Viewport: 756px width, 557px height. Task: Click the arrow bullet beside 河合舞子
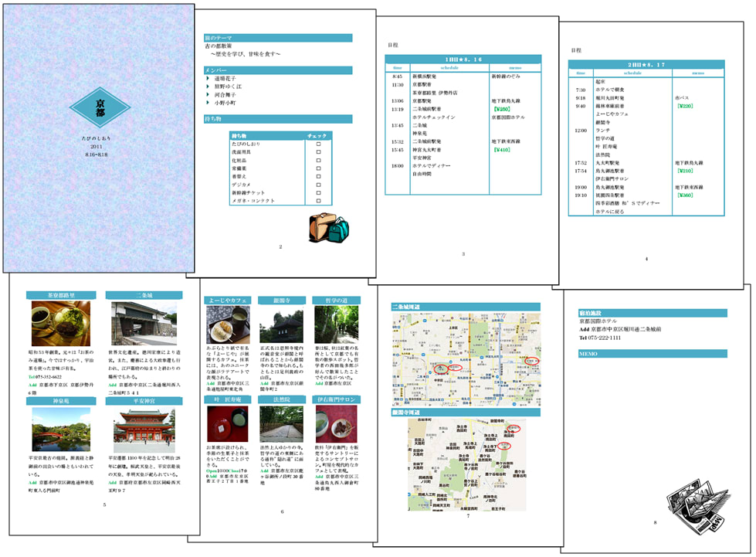(208, 94)
